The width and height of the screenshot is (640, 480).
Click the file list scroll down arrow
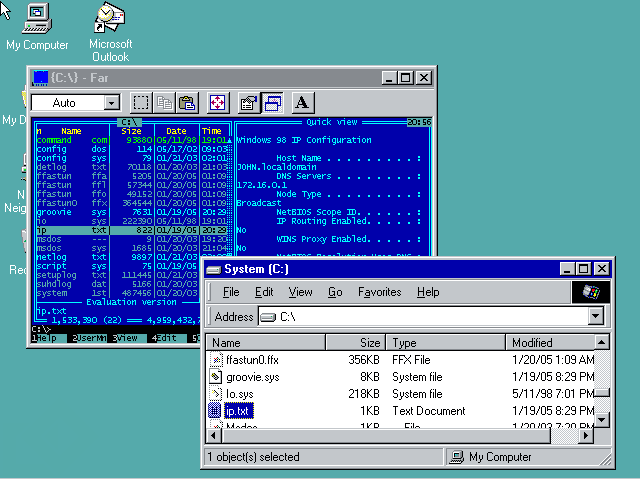coord(602,419)
